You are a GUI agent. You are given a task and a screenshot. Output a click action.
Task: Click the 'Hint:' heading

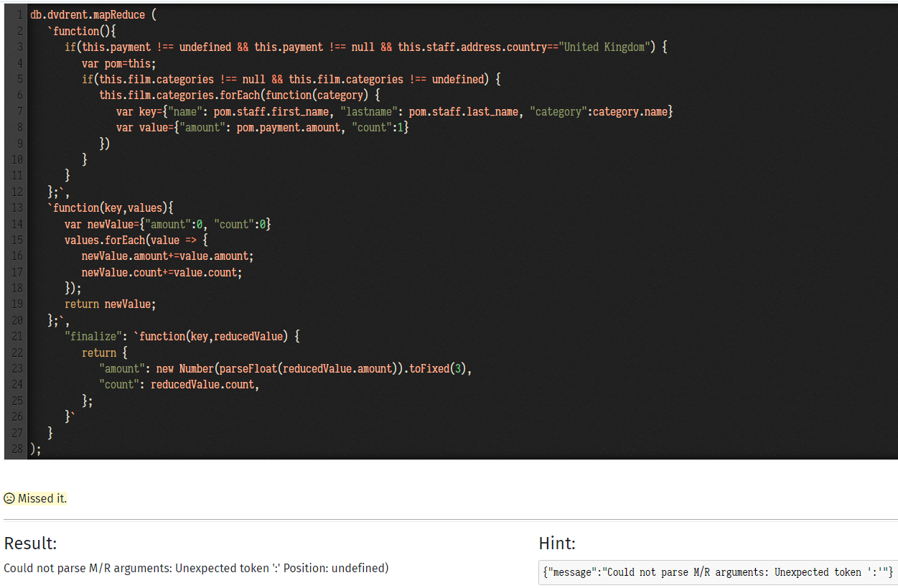pyautogui.click(x=557, y=543)
